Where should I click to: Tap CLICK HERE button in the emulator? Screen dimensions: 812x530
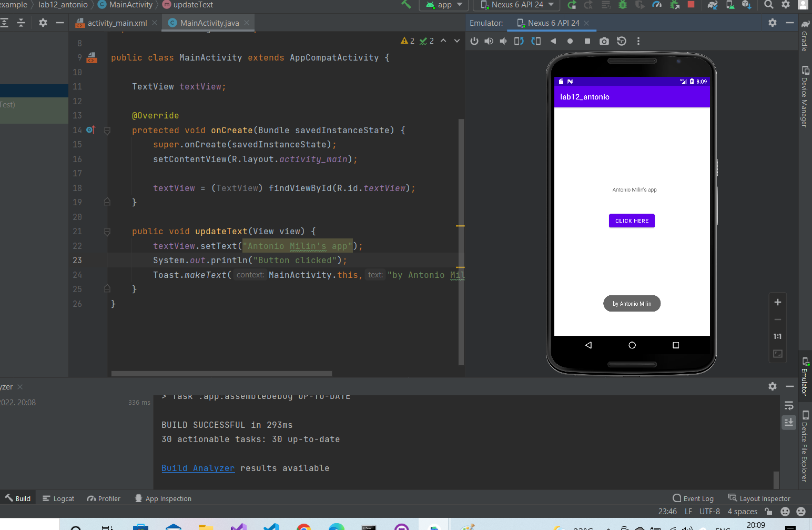click(632, 221)
